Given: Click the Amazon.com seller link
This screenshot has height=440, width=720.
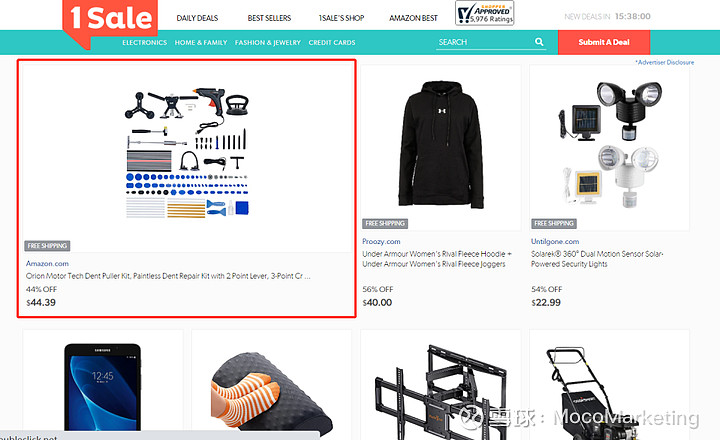Looking at the screenshot, I should 47,263.
